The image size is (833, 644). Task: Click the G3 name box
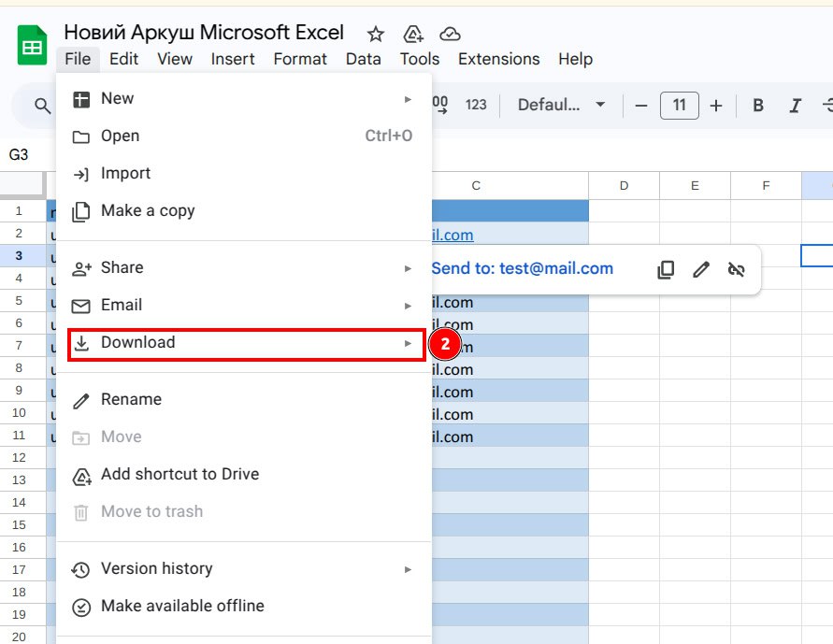[x=19, y=155]
